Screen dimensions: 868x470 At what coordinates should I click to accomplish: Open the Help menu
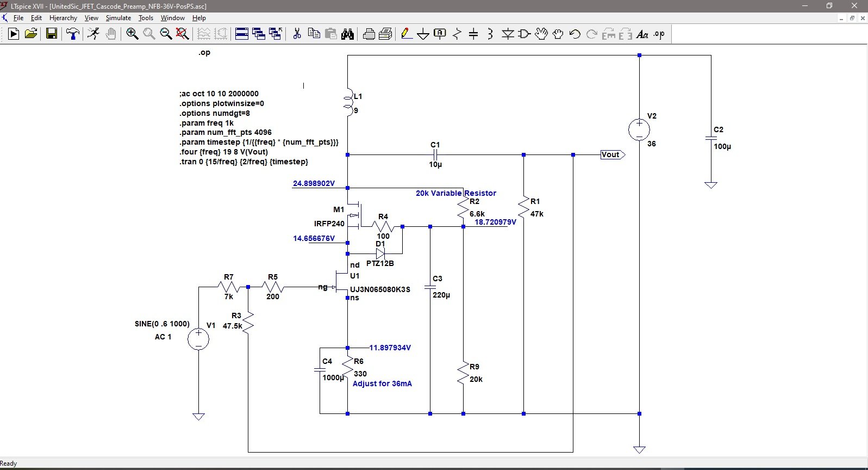click(x=199, y=18)
